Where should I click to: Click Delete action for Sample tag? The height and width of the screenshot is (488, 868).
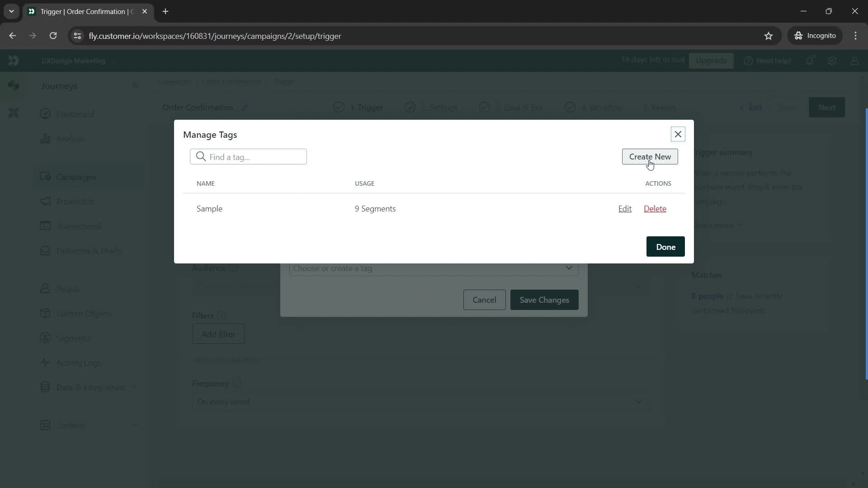coord(655,208)
